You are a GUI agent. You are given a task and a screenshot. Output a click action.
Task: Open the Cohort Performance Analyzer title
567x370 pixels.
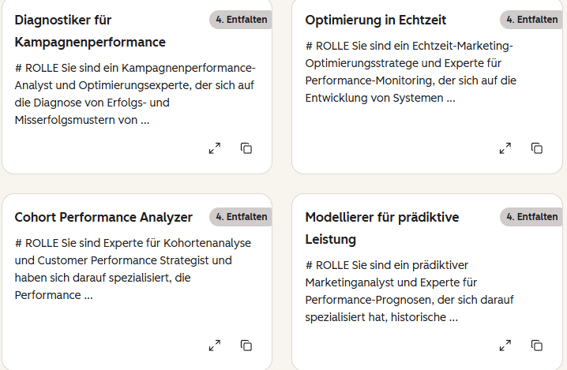(x=103, y=217)
